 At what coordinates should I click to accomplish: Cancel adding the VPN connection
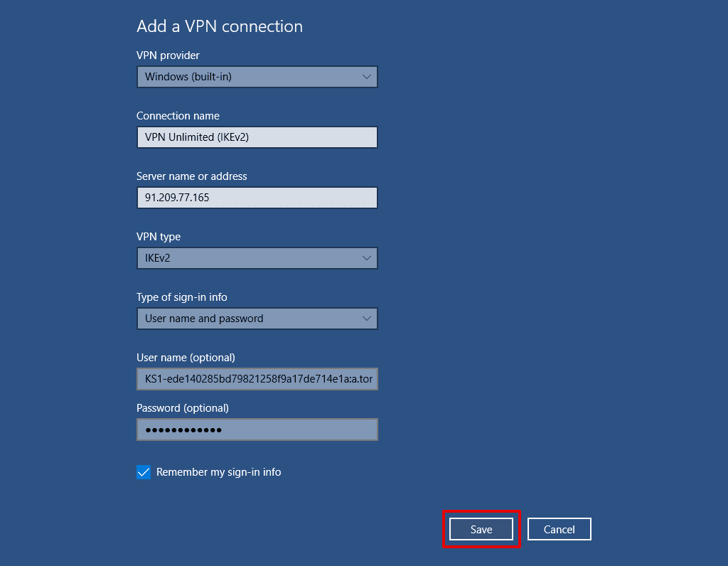tap(559, 529)
